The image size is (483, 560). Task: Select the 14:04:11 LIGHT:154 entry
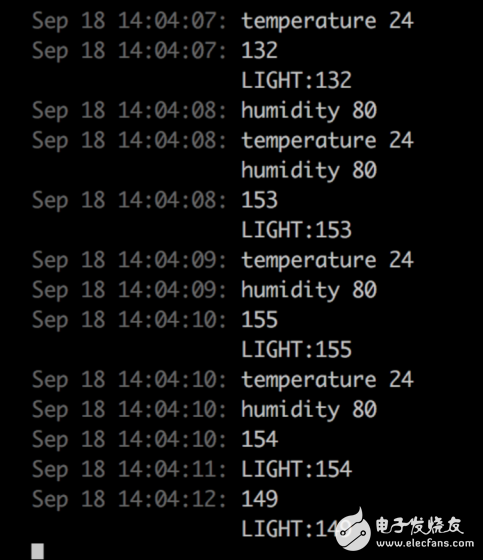point(192,469)
